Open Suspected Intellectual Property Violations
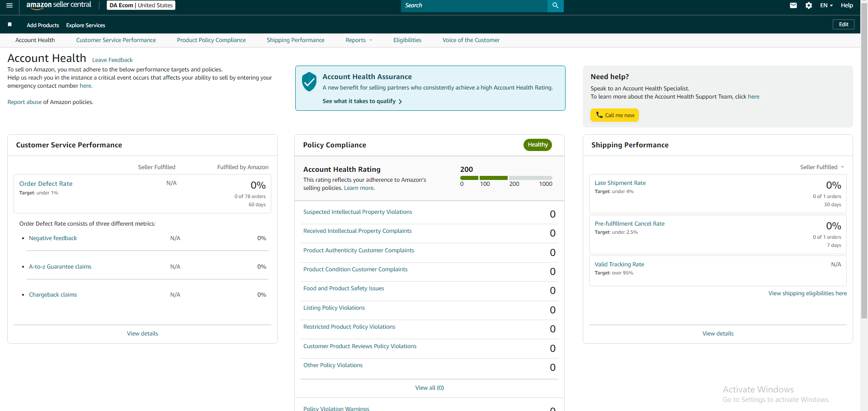Viewport: 868px width, 411px height. [358, 212]
